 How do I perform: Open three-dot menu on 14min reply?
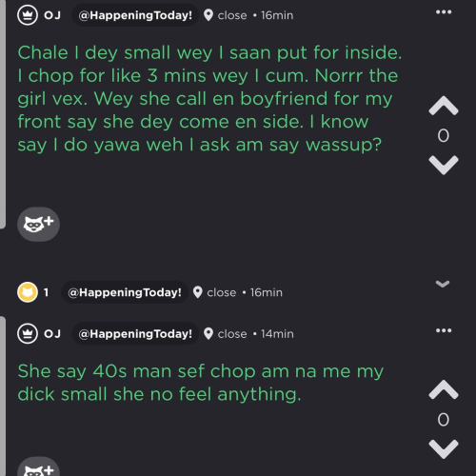(x=444, y=330)
